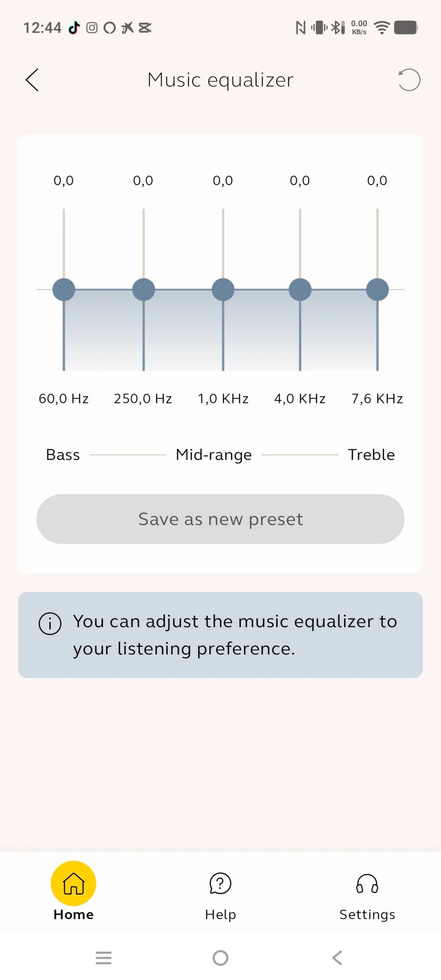Tap the TikTok status bar icon
Screen dimensions: 441x980
(x=74, y=28)
